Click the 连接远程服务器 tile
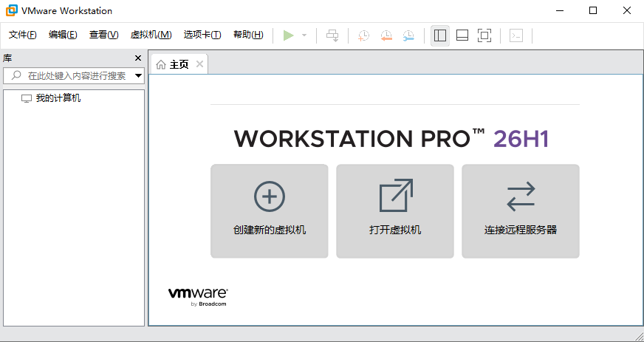This screenshot has height=342, width=644. tap(521, 211)
